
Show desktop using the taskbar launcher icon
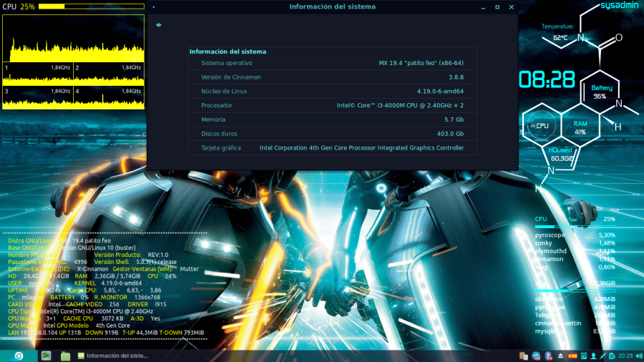[x=46, y=356]
